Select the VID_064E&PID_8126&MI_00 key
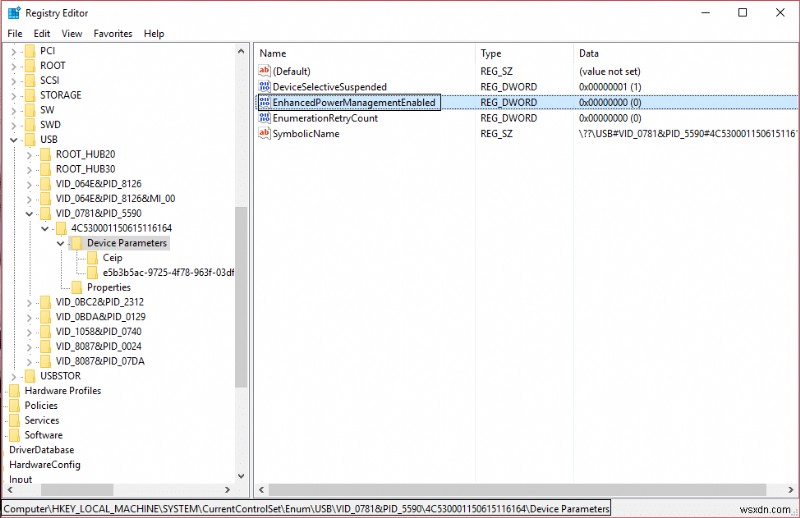 (x=115, y=199)
